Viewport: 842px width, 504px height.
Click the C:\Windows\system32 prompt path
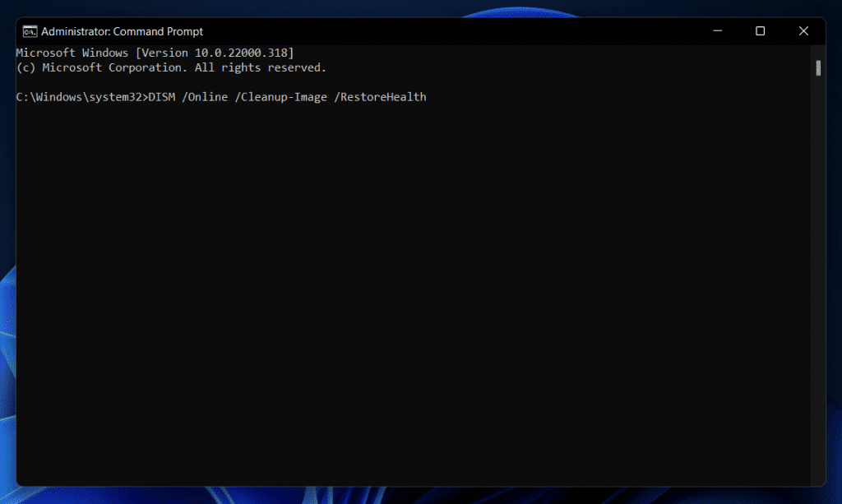click(x=80, y=96)
